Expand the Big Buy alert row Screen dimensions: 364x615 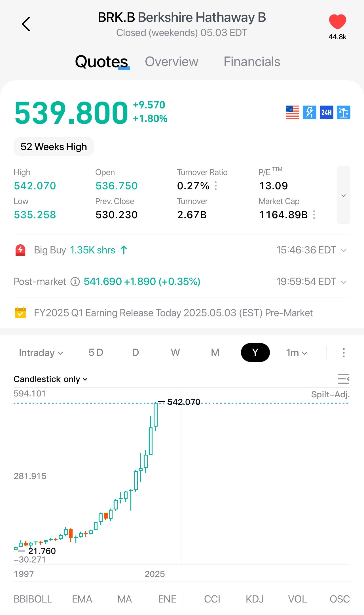[343, 250]
